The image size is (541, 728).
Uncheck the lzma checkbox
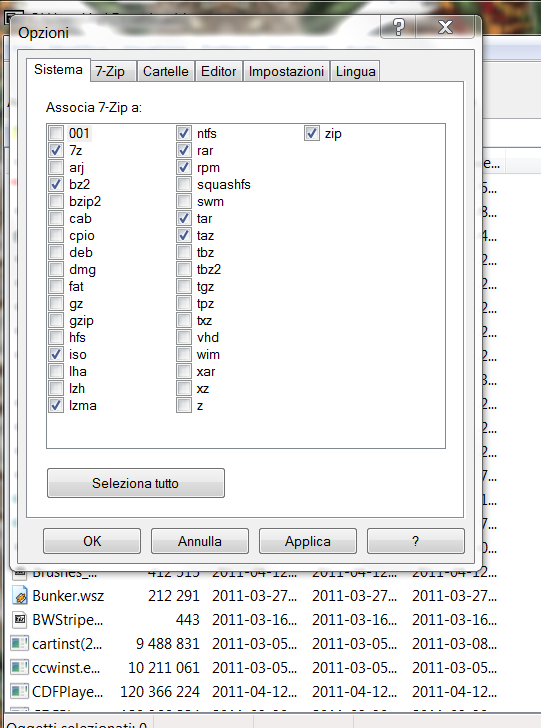coord(56,405)
